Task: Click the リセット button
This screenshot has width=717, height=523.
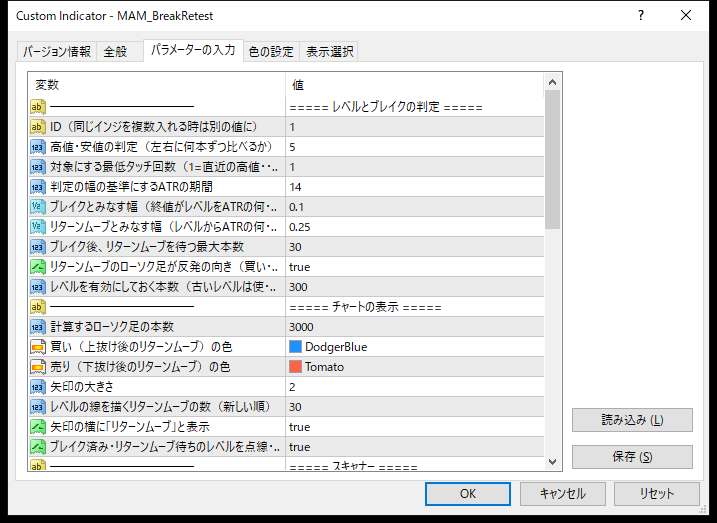Action: (x=657, y=494)
